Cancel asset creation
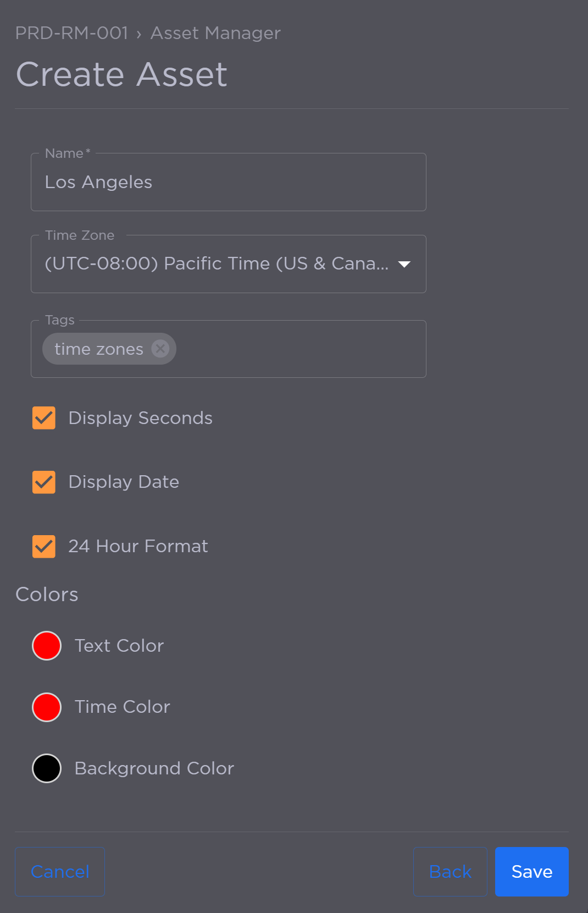This screenshot has height=913, width=588. 59,872
